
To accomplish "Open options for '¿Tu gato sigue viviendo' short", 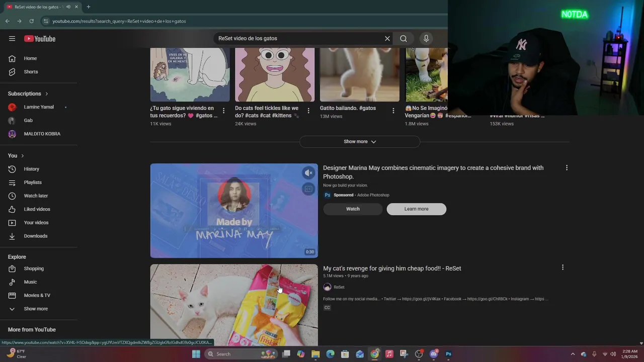I will (x=224, y=111).
